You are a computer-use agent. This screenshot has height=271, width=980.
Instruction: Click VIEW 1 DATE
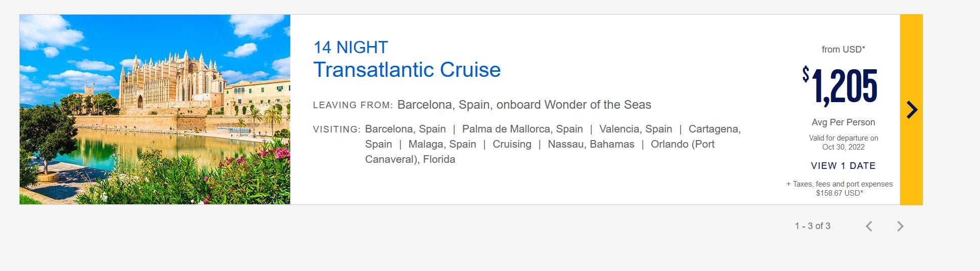(843, 166)
